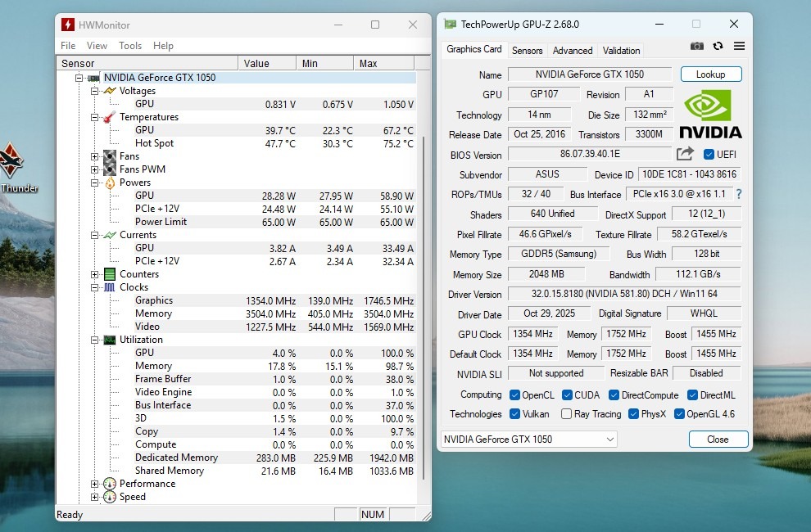Select the Currents icon
This screenshot has height=532, width=811.
click(x=110, y=235)
